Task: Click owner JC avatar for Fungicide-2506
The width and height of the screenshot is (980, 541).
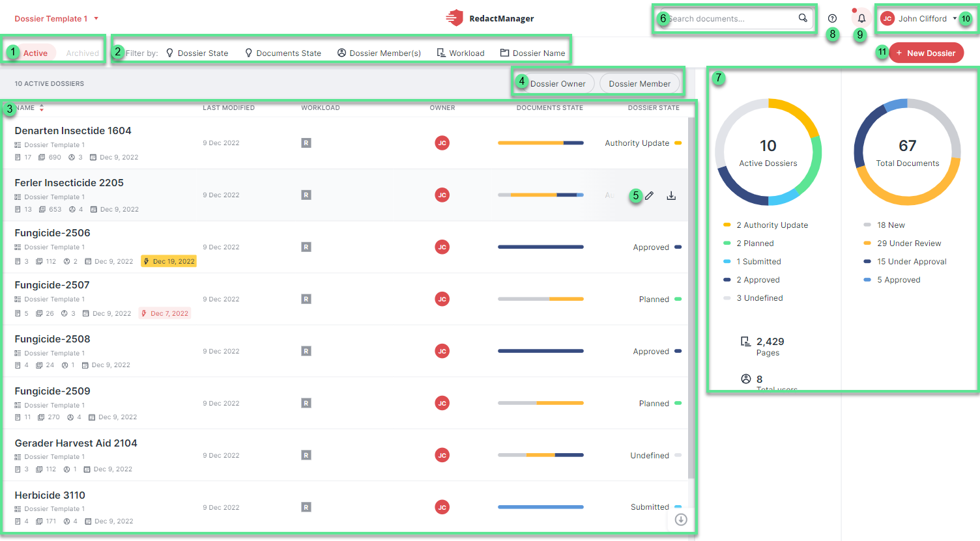Action: pos(442,247)
